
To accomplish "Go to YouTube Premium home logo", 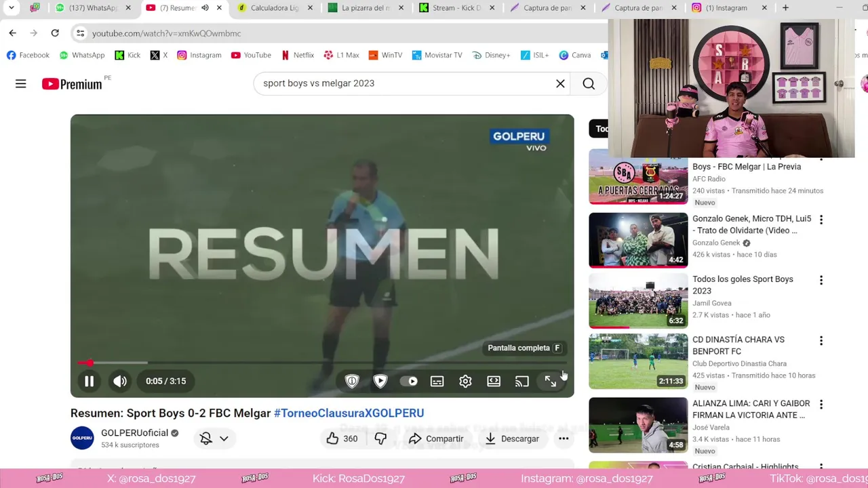I will 72,83.
